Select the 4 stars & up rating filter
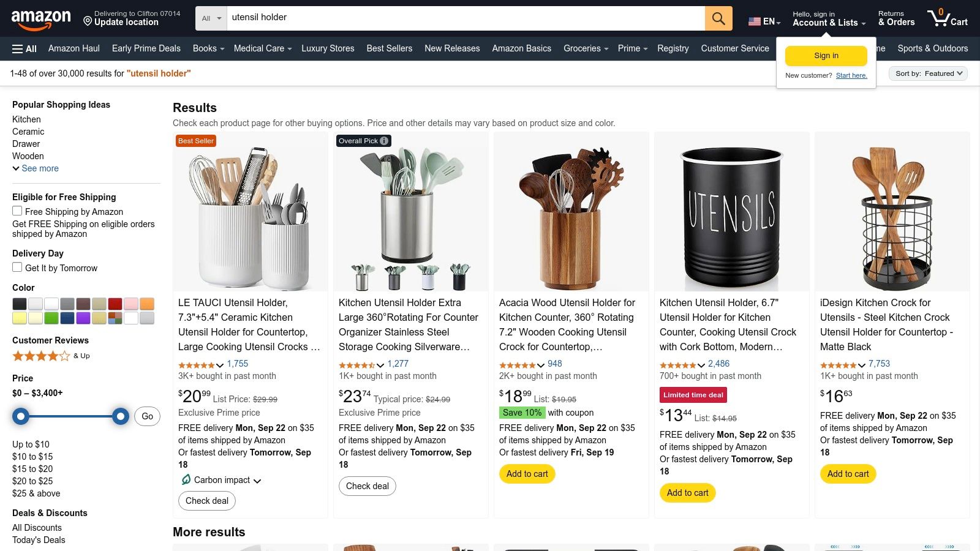Image resolution: width=980 pixels, height=551 pixels. pos(41,355)
